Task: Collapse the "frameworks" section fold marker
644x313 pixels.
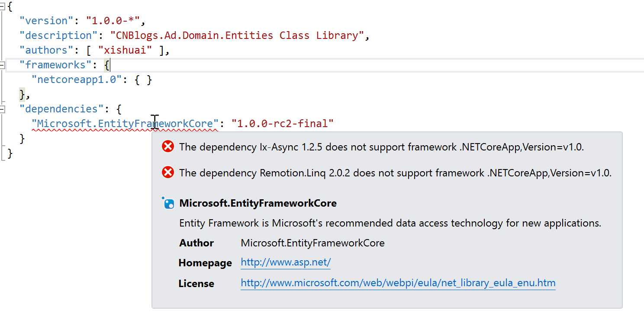Action: click(2, 65)
